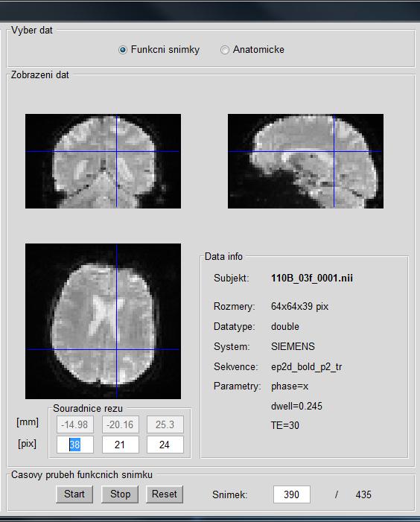Click the mm field showing -14.98
This screenshot has width=420, height=522.
75,424
